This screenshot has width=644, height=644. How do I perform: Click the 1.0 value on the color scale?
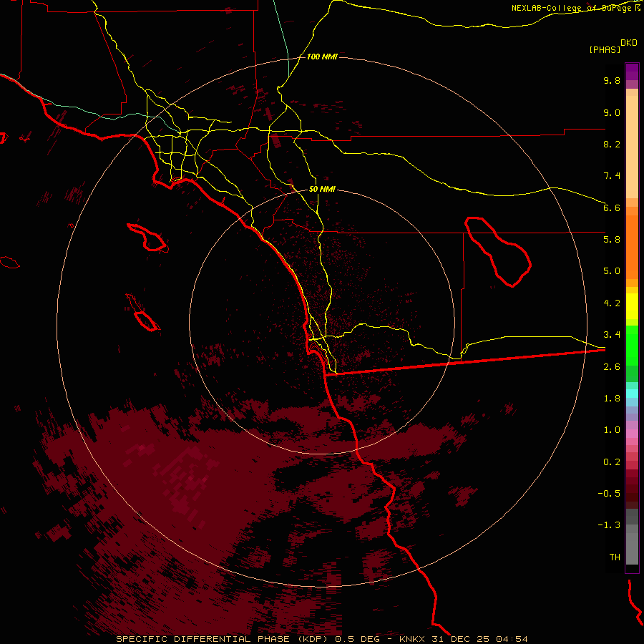(x=612, y=430)
